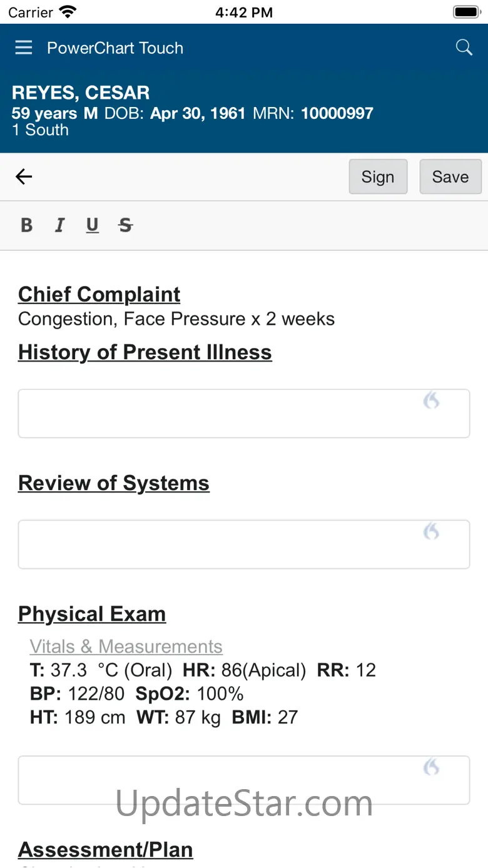488x868 pixels.
Task: Toggle strikethrough formatting
Action: 126,225
